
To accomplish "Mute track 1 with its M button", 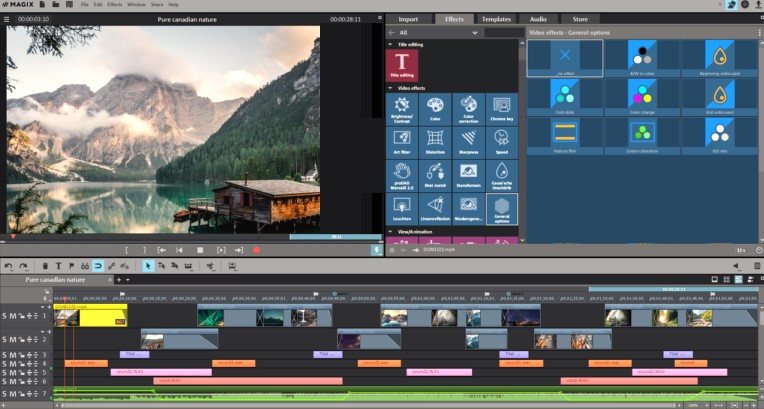I will [x=13, y=316].
